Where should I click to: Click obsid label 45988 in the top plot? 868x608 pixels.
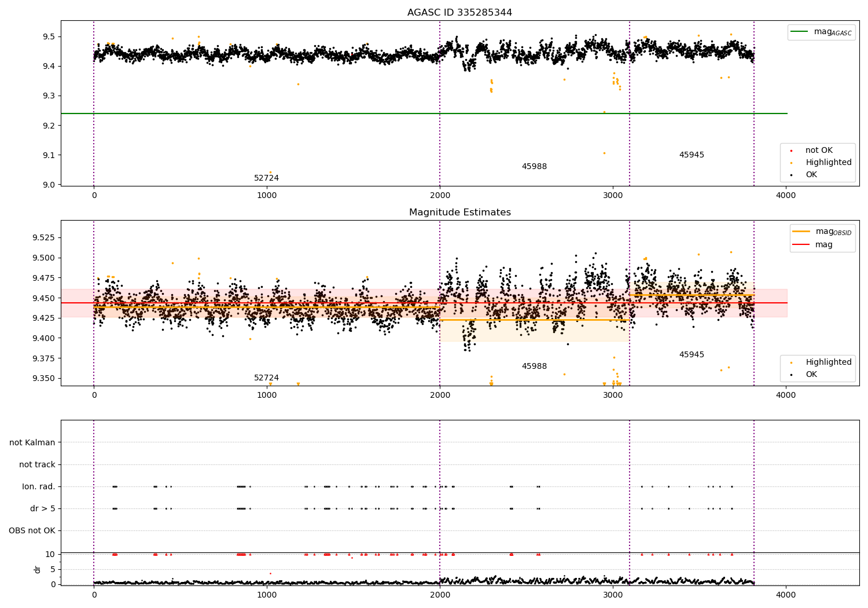(x=534, y=167)
